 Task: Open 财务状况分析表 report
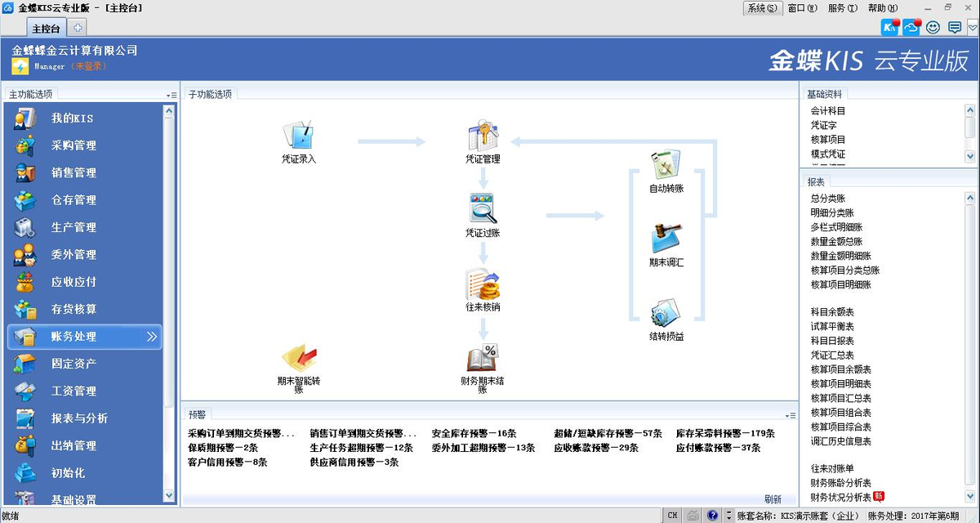840,497
